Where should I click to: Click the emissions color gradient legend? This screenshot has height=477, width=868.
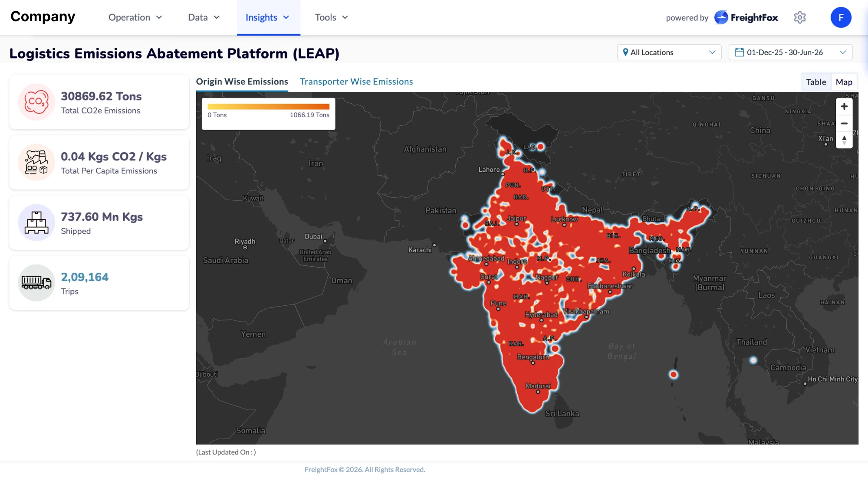pyautogui.click(x=268, y=107)
